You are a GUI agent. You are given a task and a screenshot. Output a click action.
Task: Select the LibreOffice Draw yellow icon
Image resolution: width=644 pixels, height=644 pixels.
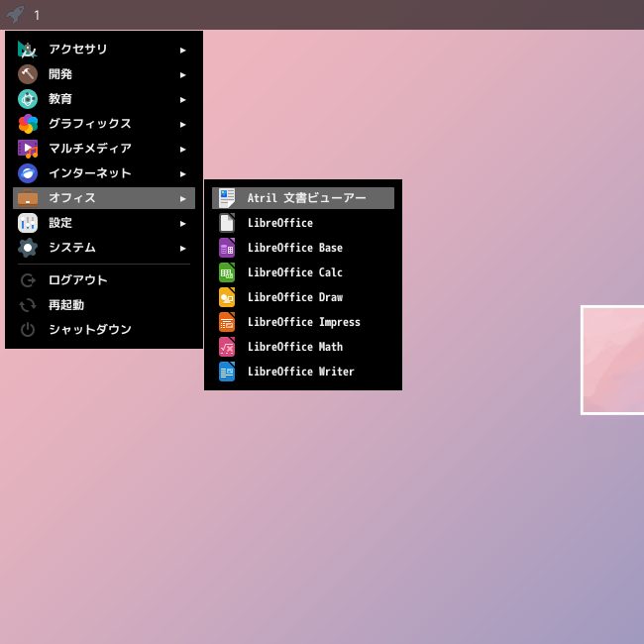tap(227, 297)
